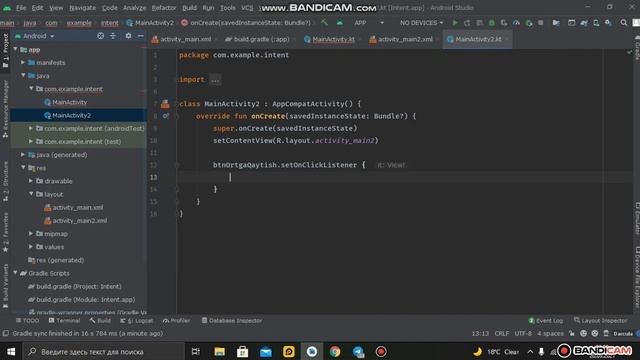Open the Resource Manager side tab
640x360 pixels.
tap(5, 109)
